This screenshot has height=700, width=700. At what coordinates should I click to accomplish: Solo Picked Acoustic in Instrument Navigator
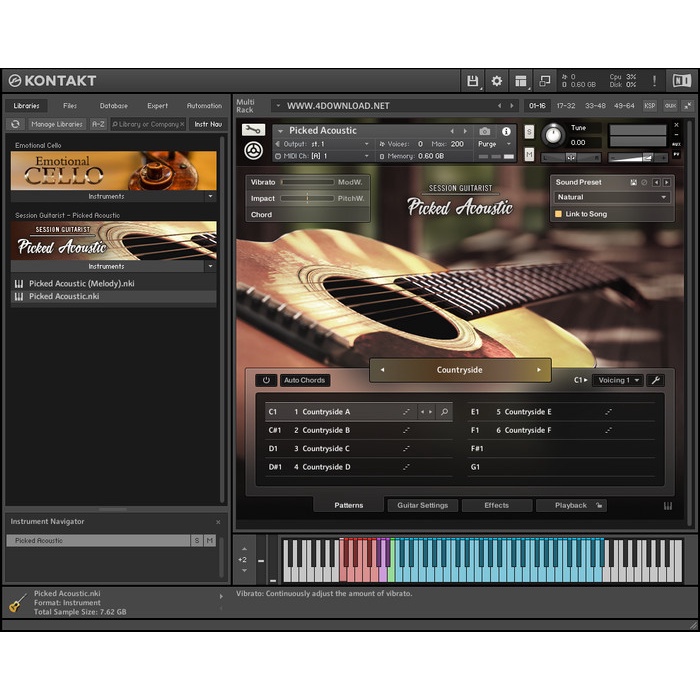tap(197, 541)
